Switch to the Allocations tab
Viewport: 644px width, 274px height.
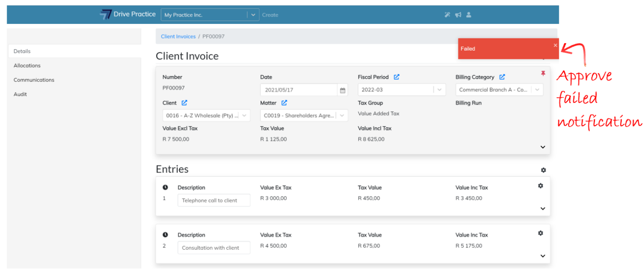(x=27, y=66)
